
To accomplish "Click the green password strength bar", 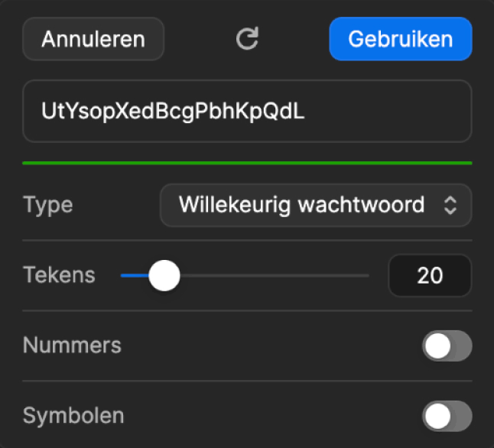I will [247, 163].
